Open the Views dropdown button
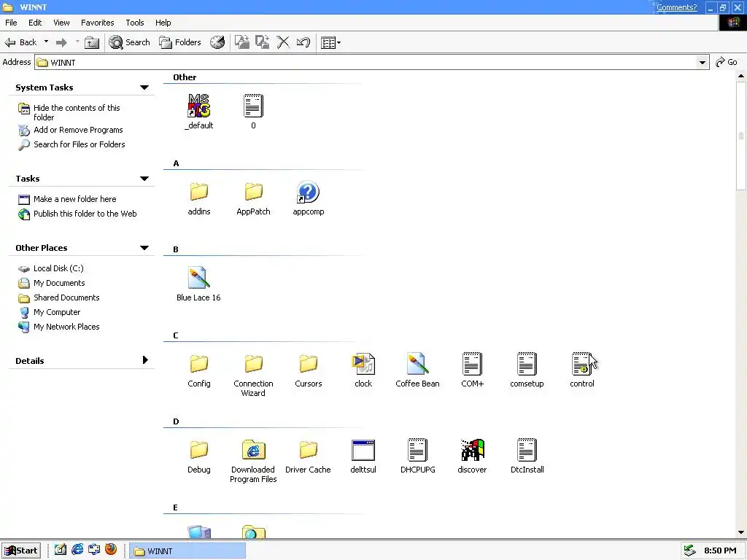This screenshot has height=560, width=747. 330,43
